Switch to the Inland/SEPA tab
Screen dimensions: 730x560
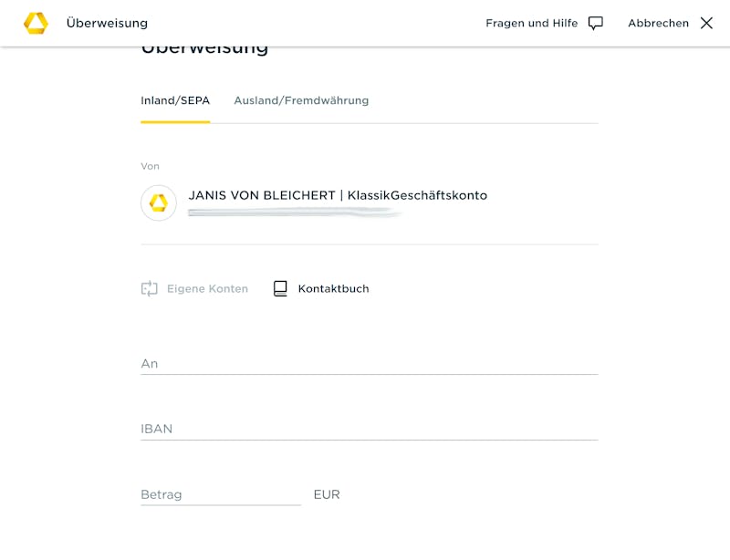[175, 100]
